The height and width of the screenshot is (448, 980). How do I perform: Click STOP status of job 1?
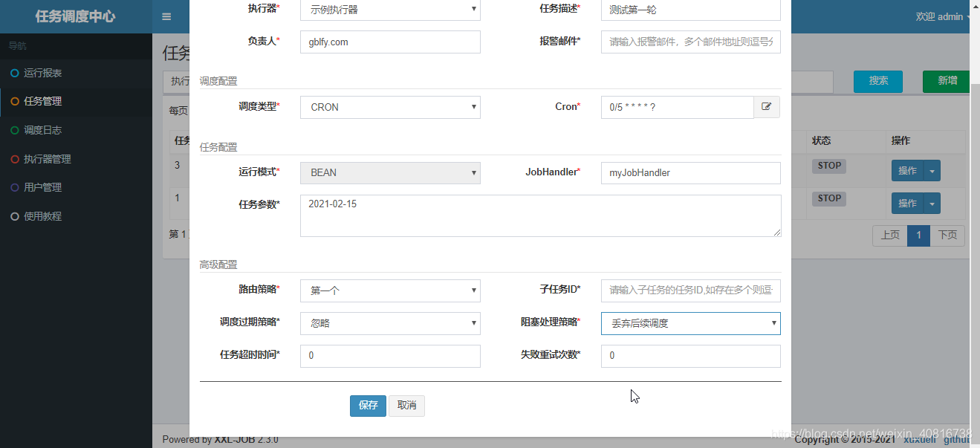coord(829,198)
